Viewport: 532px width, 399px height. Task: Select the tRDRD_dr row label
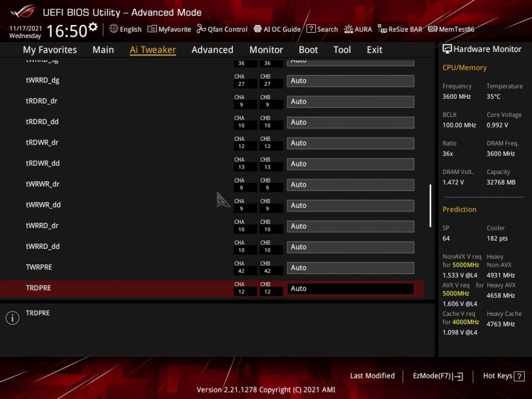pyautogui.click(x=42, y=101)
